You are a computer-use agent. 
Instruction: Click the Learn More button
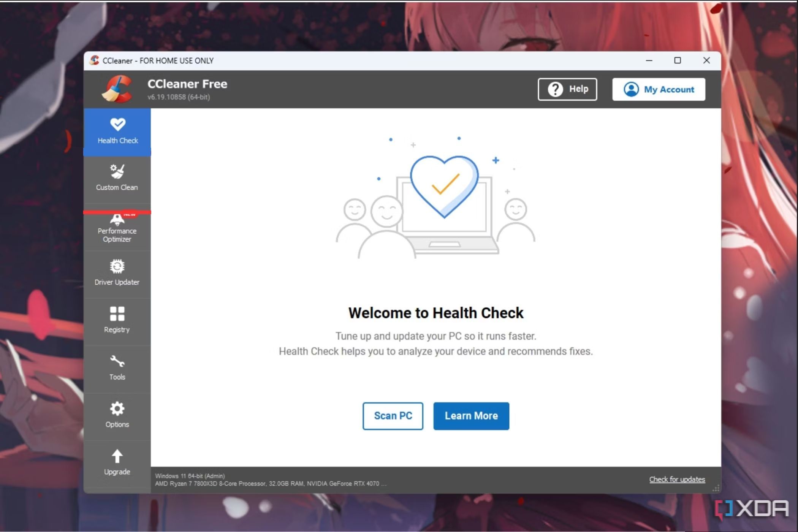pyautogui.click(x=472, y=416)
